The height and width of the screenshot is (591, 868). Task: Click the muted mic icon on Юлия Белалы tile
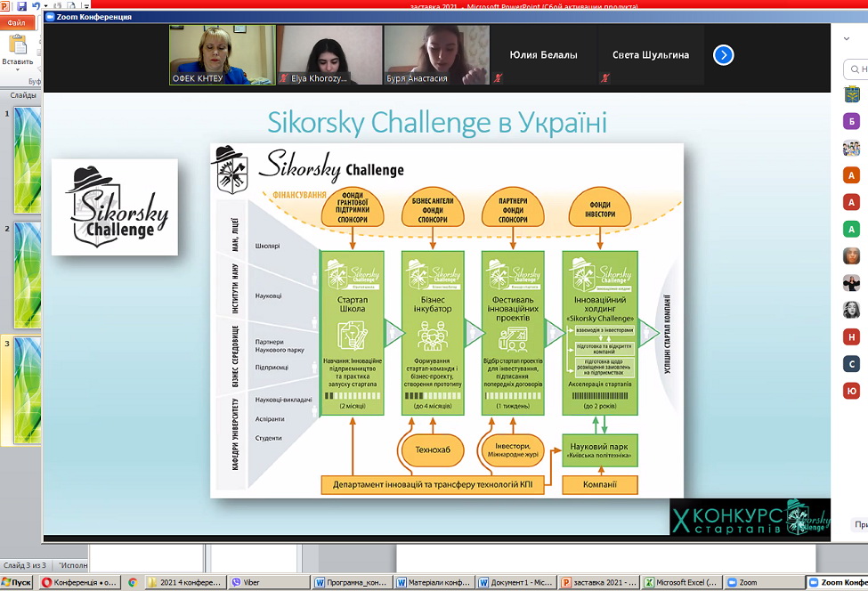tap(499, 78)
